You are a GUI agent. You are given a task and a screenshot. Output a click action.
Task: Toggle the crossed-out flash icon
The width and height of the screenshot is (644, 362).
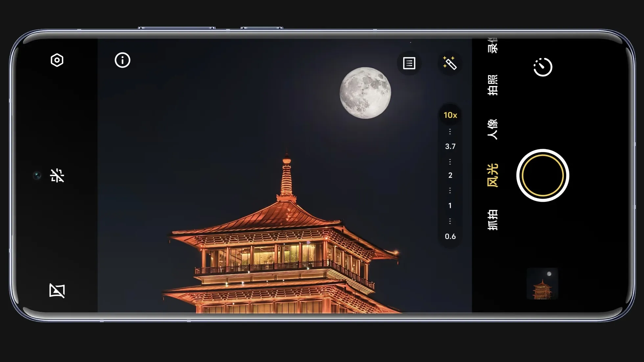pyautogui.click(x=57, y=175)
